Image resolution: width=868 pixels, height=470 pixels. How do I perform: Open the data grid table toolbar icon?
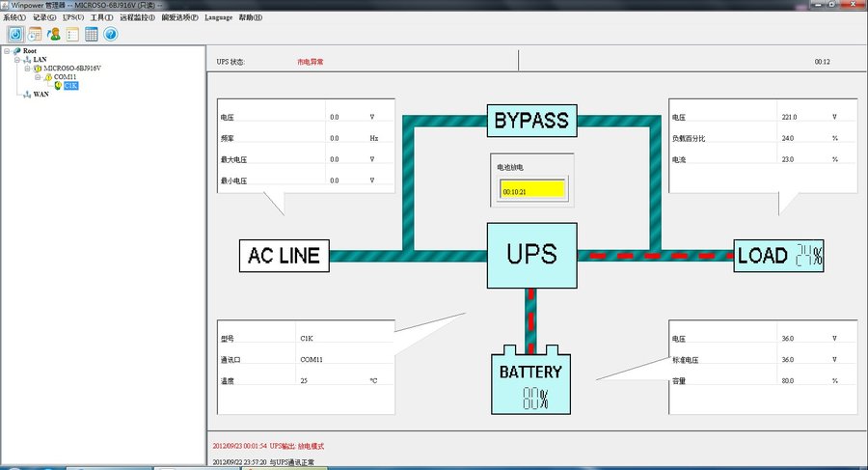pos(92,35)
